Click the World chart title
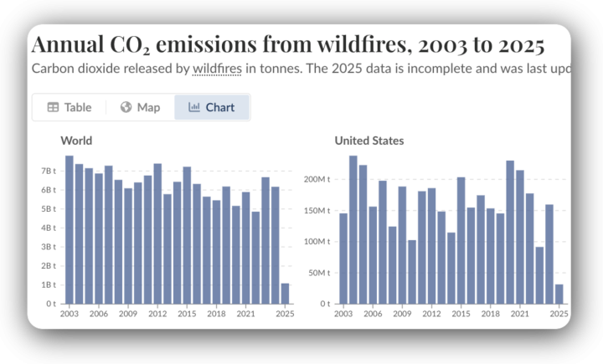Screen dimensions: 603x364 [x=76, y=141]
